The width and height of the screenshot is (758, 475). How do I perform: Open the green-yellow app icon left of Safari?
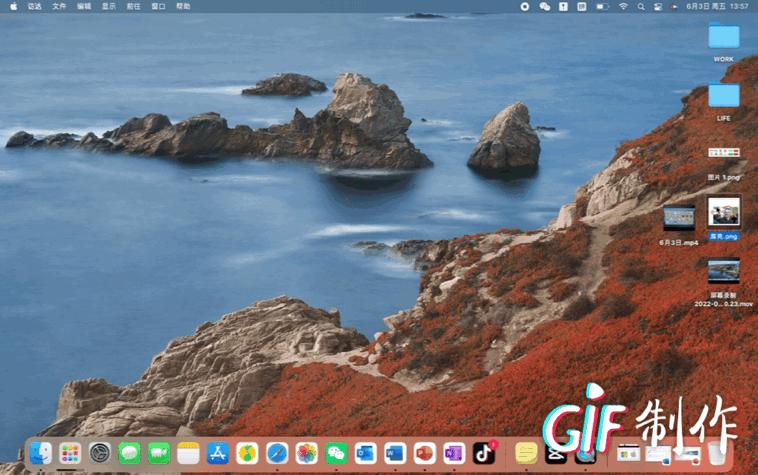248,453
